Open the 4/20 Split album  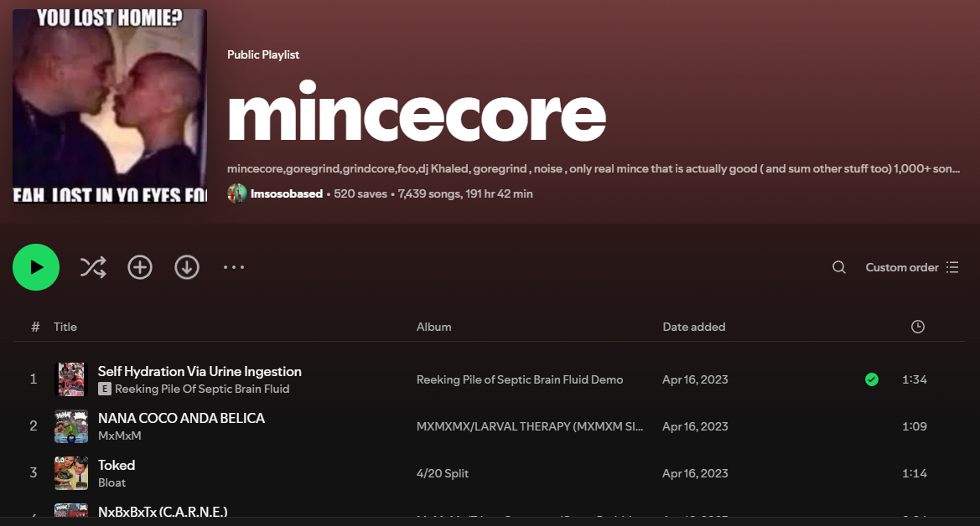pos(443,473)
